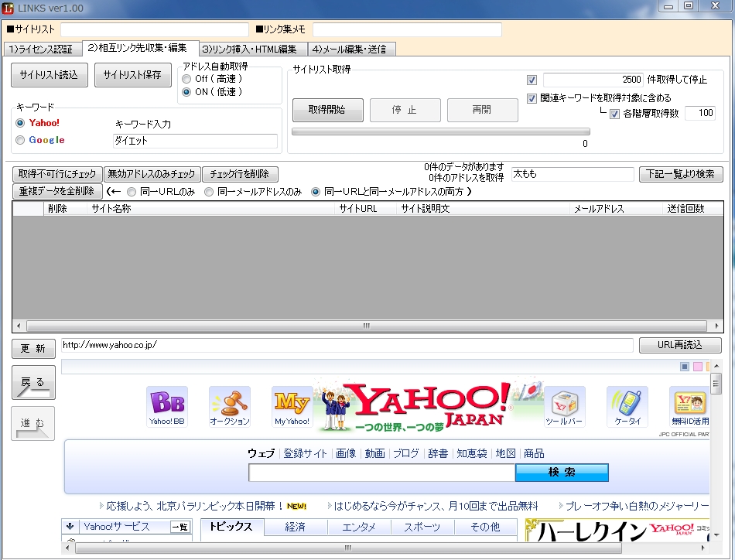Toggle the 各階層取得数 checkbox
735x560 pixels.
coord(614,114)
